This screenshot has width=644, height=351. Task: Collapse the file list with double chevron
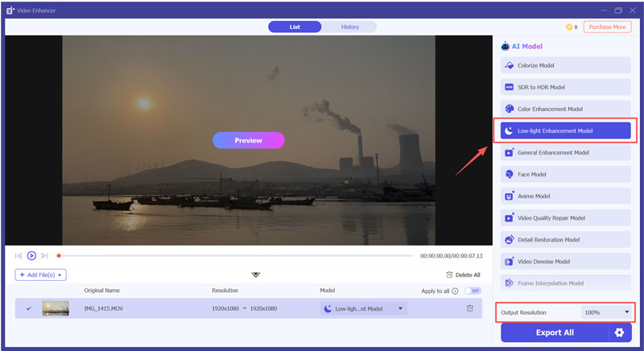coord(255,275)
